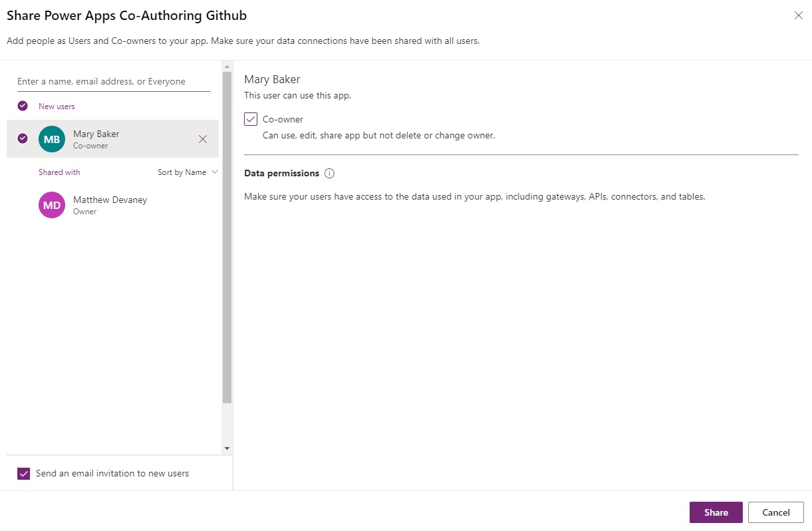Close the Share dialog with the X icon
Image resolution: width=812 pixels, height=531 pixels.
click(798, 15)
